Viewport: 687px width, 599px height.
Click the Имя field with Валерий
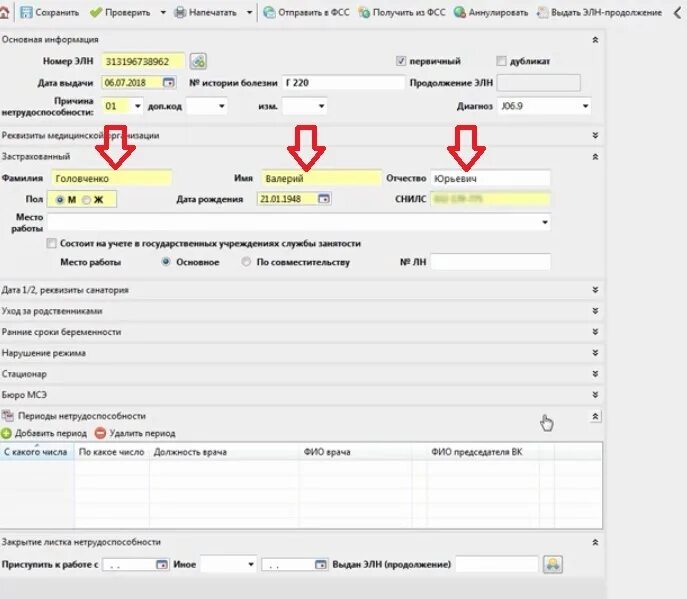321,178
